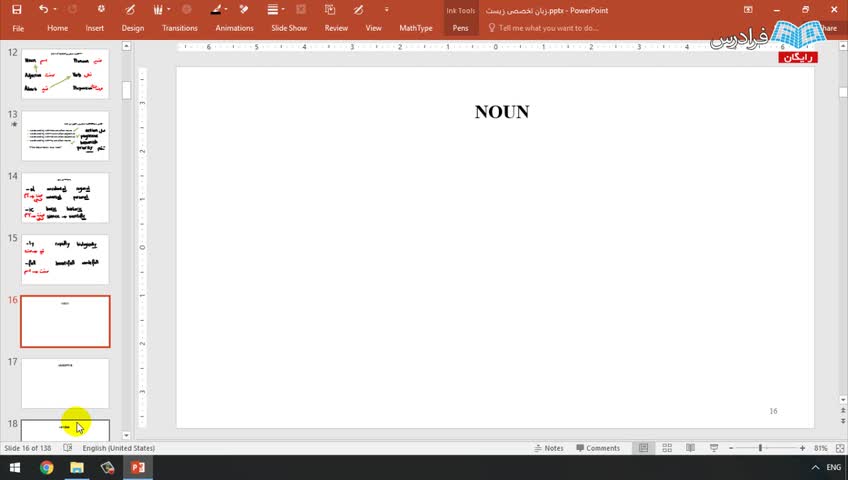Toggle the Notes pane
The height and width of the screenshot is (480, 848).
549,448
